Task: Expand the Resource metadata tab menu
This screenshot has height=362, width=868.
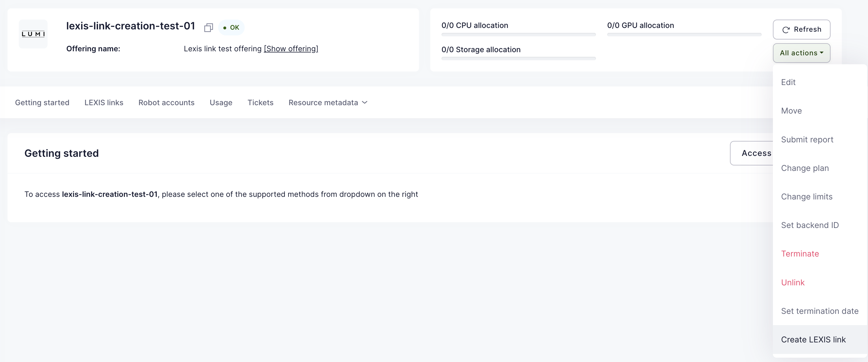Action: click(x=328, y=103)
